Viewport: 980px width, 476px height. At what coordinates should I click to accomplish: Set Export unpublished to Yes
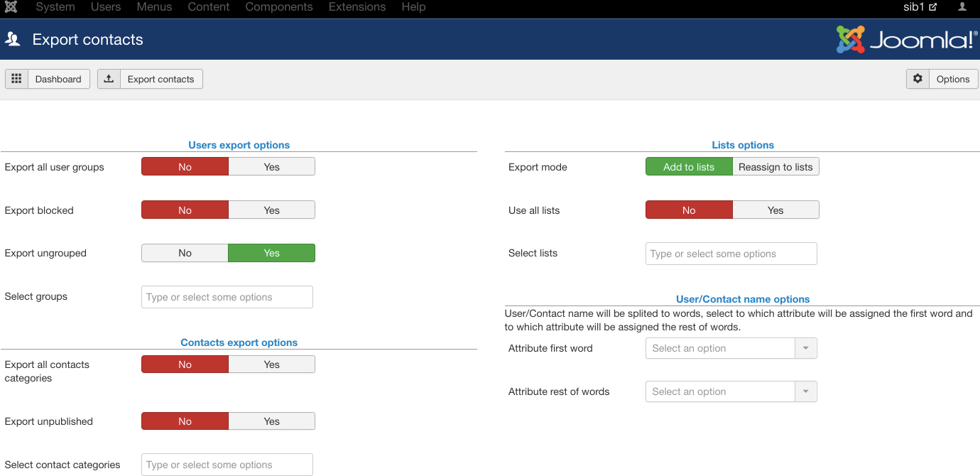coord(271,421)
